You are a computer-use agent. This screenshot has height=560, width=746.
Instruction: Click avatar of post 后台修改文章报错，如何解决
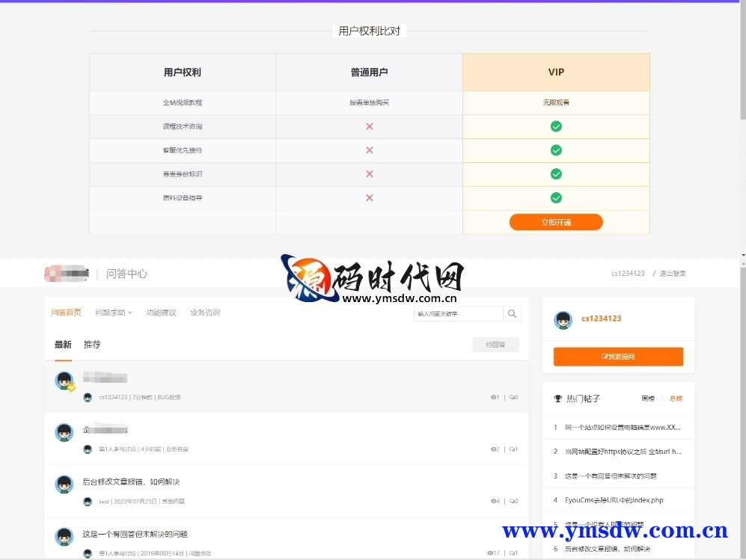[x=64, y=484]
